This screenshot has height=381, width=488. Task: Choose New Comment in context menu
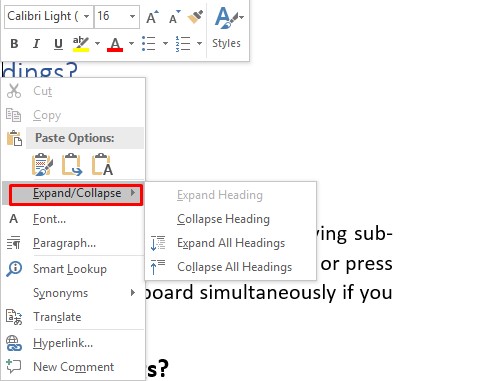(74, 367)
